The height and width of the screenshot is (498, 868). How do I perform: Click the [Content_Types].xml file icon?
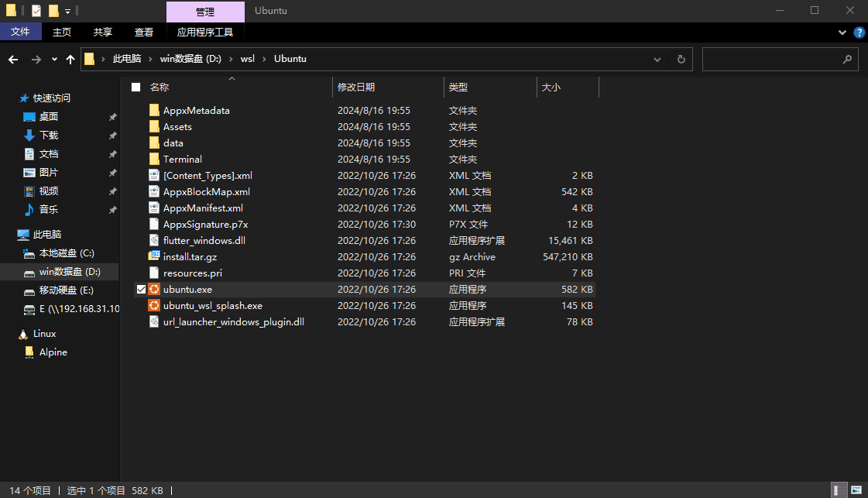tap(154, 175)
